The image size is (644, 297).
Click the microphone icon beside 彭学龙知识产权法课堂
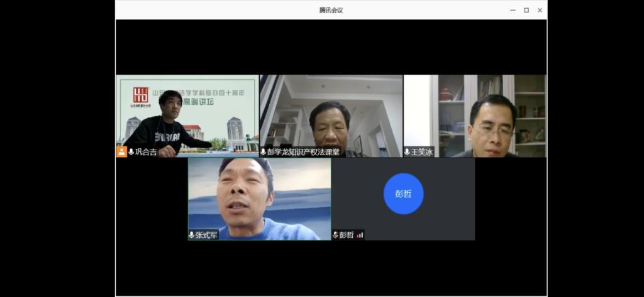[263, 152]
